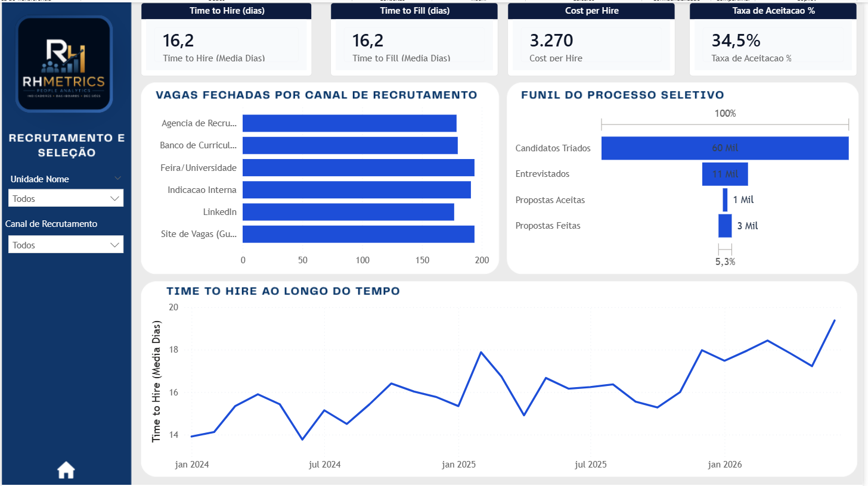Image resolution: width=868 pixels, height=486 pixels.
Task: Click the Candidatos Triados funnel label
Action: point(553,148)
